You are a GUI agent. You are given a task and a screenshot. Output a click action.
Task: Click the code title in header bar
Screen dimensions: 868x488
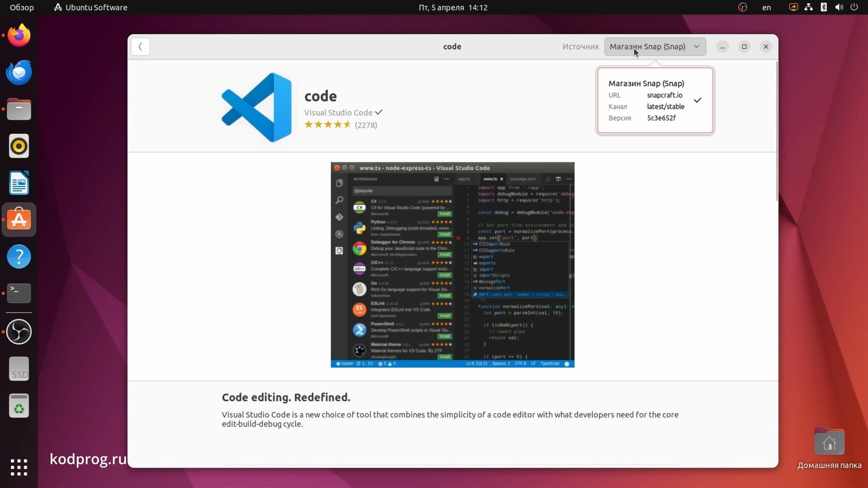point(452,47)
